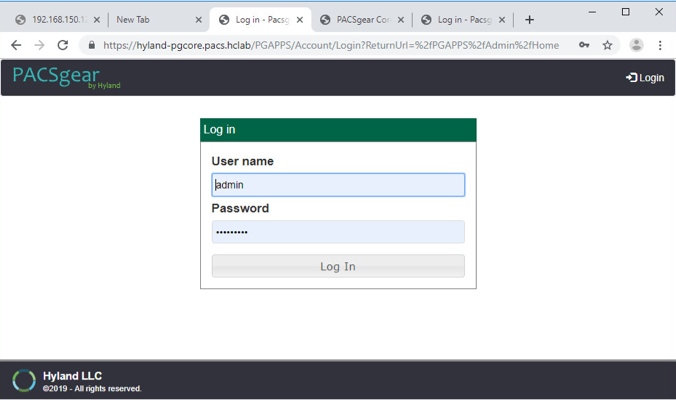Viewport: 676px width, 400px height.
Task: Click the browser back arrow
Action: click(16, 45)
